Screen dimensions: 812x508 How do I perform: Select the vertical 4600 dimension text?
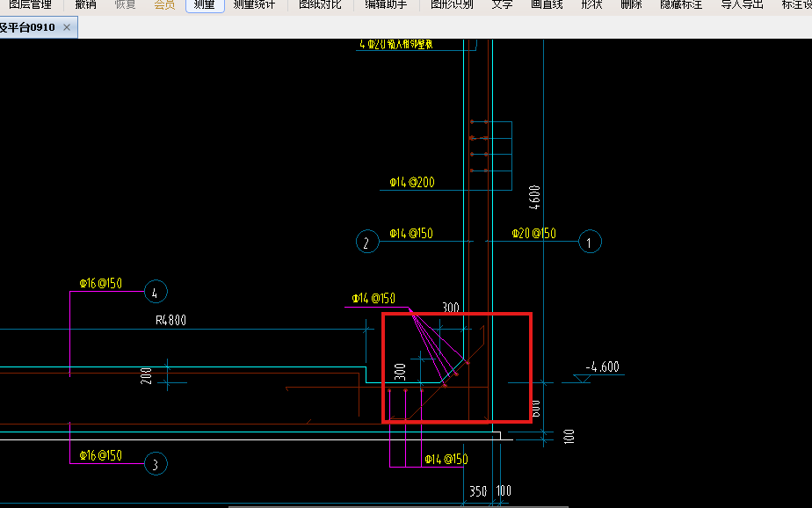coord(534,197)
